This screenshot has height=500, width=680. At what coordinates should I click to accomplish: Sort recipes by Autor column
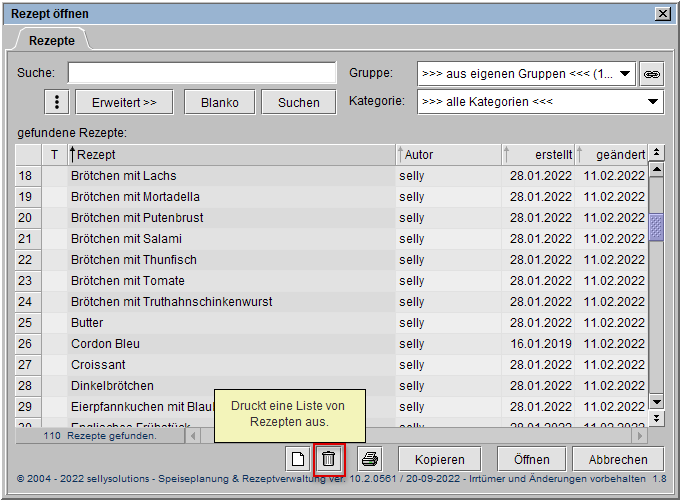coord(448,155)
